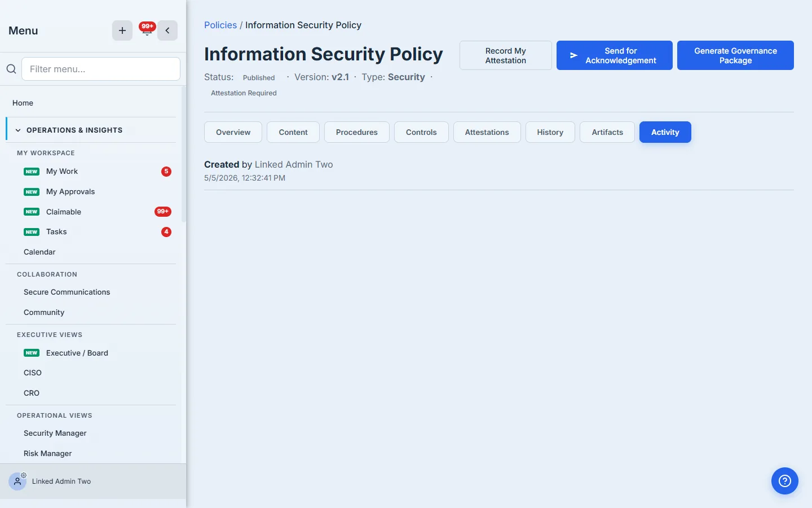
Task: Click the Published status label
Action: point(259,78)
